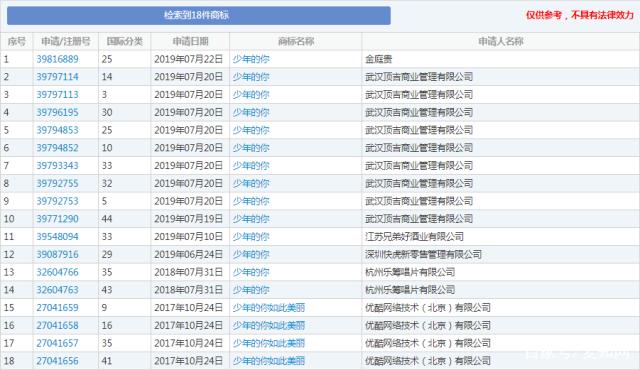This screenshot has width=640, height=370.
Task: Open trademark name 少年的你 in row 12
Action: 251,254
